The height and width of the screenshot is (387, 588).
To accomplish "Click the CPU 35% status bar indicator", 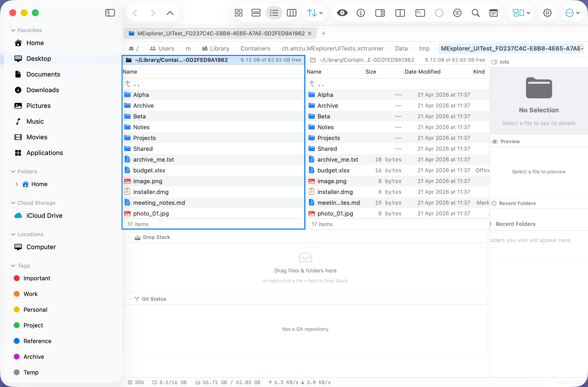I will (136, 382).
